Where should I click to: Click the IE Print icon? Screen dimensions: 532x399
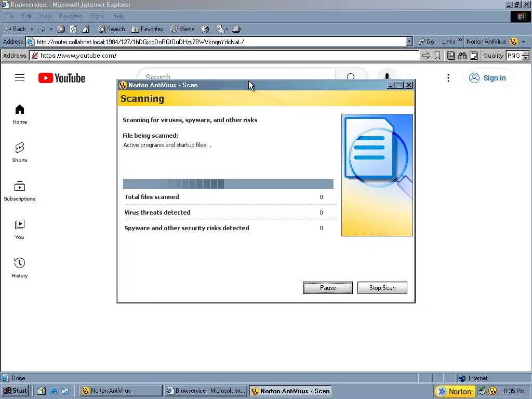236,29
